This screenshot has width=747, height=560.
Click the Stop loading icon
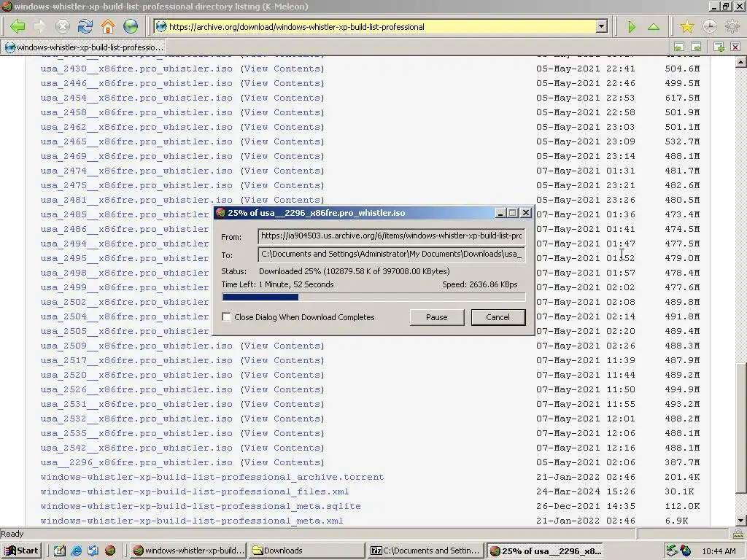click(x=63, y=27)
